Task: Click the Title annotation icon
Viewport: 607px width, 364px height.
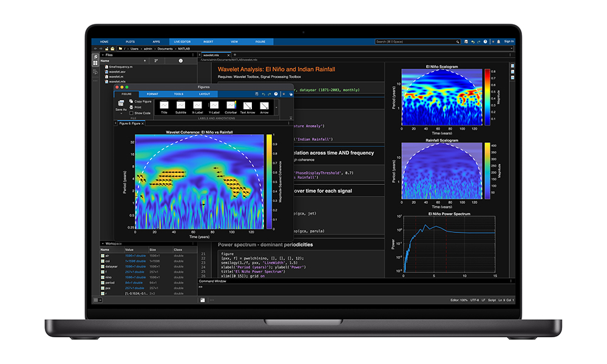Action: (x=164, y=106)
